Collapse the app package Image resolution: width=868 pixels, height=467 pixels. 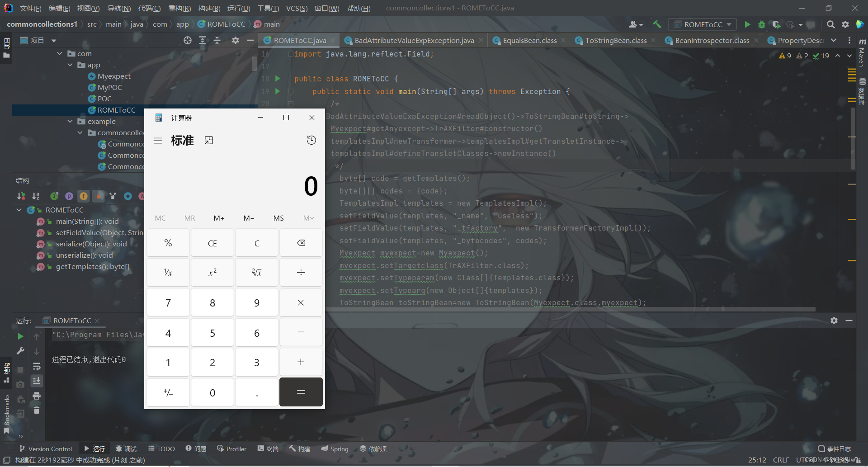coord(70,65)
